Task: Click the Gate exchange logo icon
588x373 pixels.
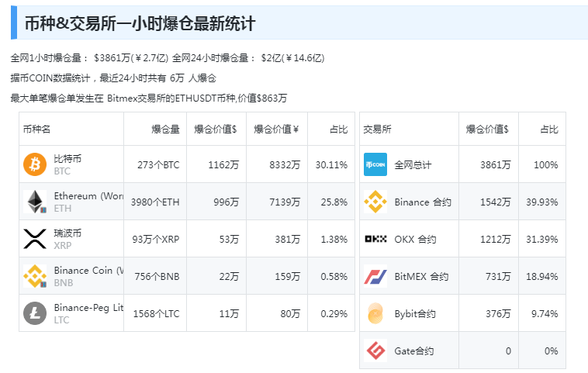Action: pyautogui.click(x=375, y=351)
